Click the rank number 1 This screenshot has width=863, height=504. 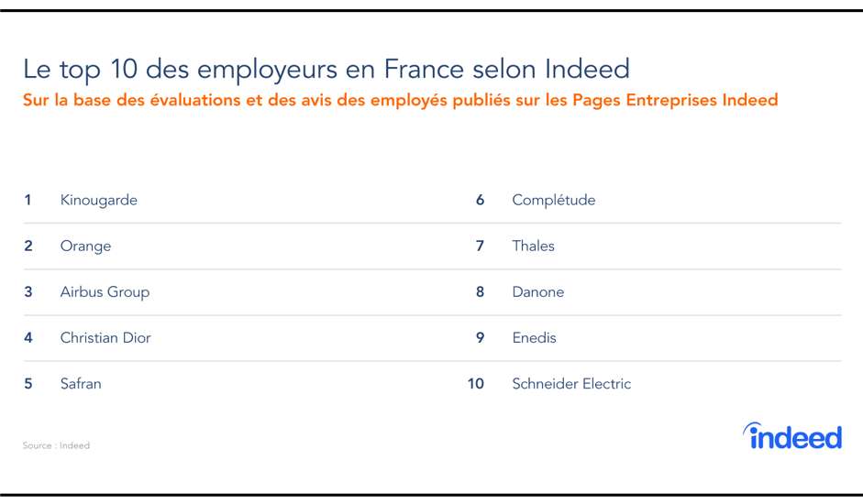click(x=28, y=200)
